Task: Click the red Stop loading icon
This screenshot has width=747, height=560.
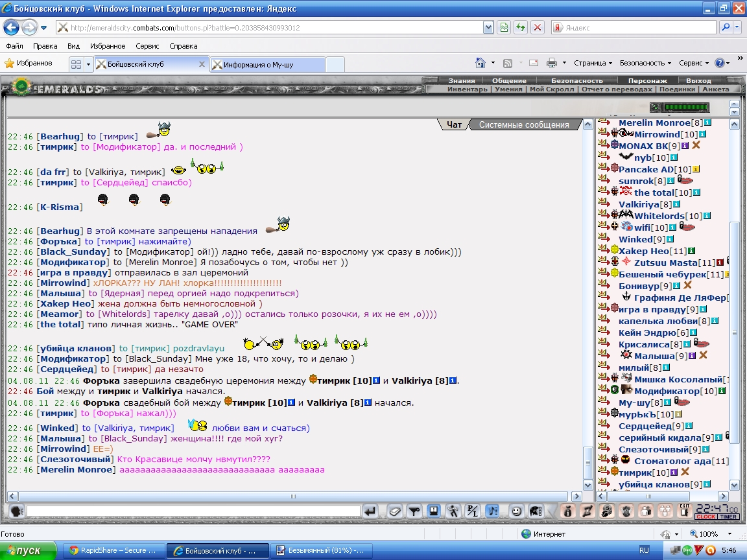Action: pos(538,28)
